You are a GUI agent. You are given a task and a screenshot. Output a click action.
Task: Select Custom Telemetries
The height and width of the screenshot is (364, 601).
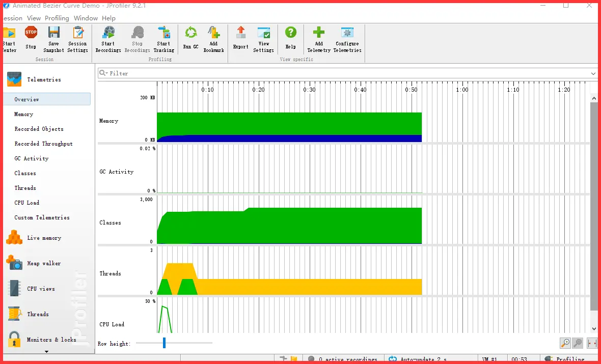42,217
